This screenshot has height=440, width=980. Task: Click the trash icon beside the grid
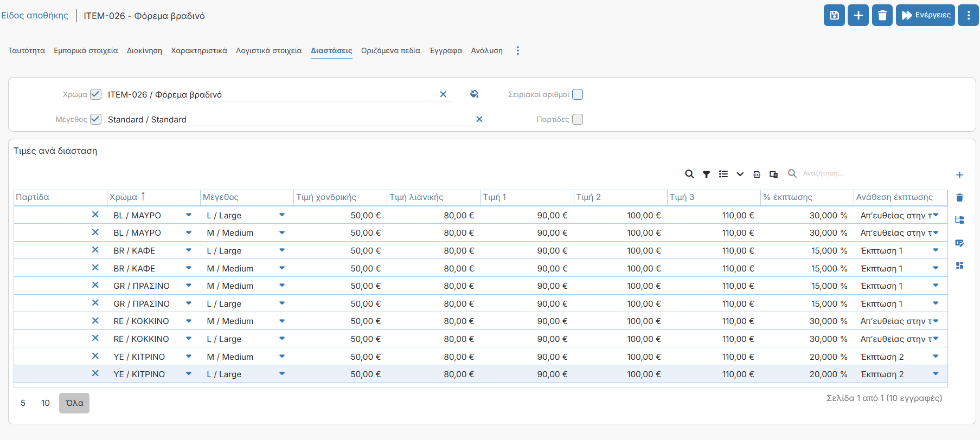click(x=959, y=197)
